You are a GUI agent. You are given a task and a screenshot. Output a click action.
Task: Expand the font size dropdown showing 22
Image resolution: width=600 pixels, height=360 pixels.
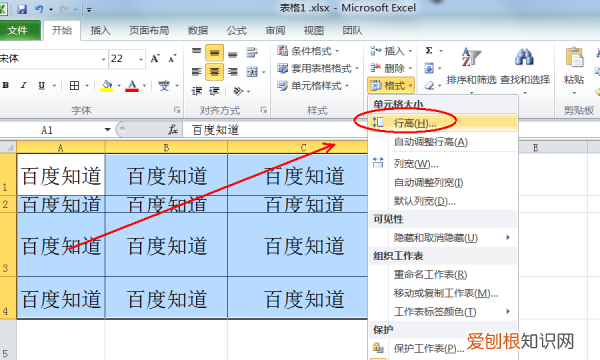pyautogui.click(x=141, y=59)
